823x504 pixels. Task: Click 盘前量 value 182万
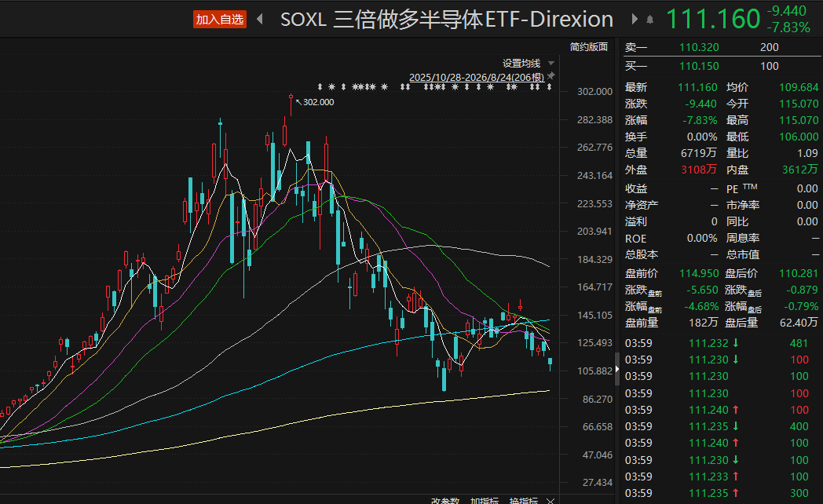coord(703,322)
